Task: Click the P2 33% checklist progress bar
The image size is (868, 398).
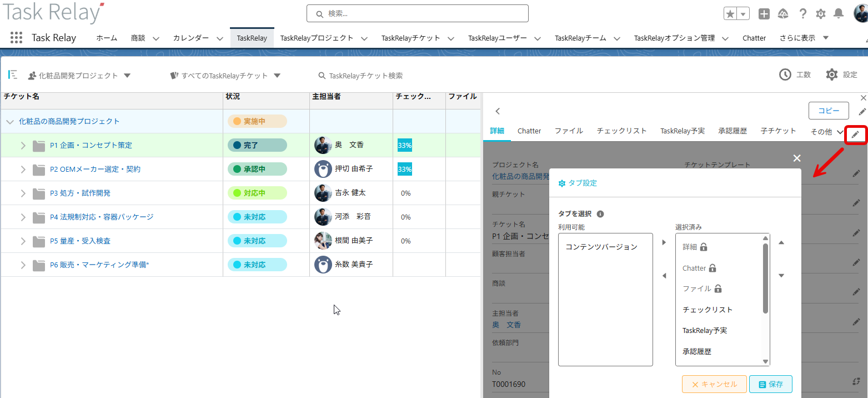Action: click(405, 169)
